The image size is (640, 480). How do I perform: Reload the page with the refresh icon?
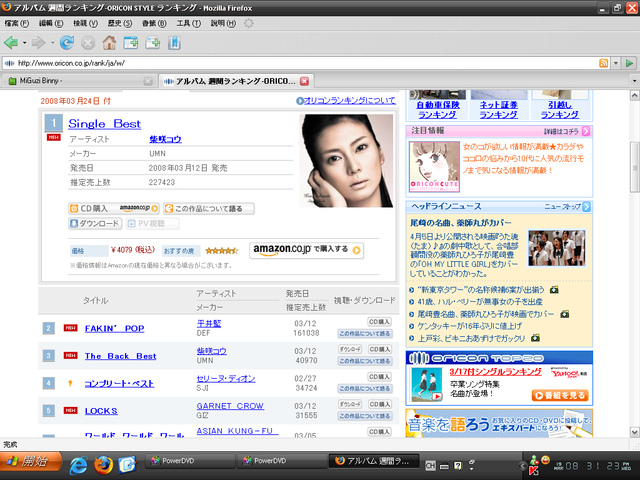(x=67, y=42)
